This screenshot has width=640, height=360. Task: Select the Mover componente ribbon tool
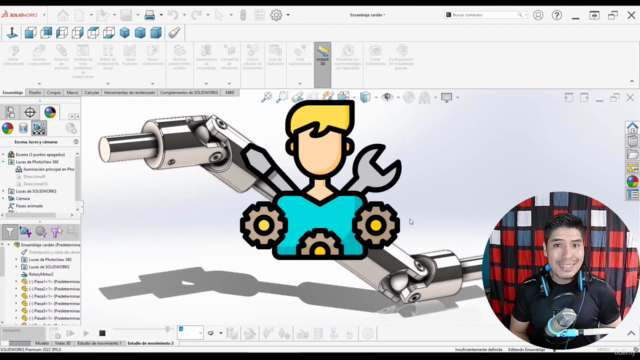tap(152, 56)
